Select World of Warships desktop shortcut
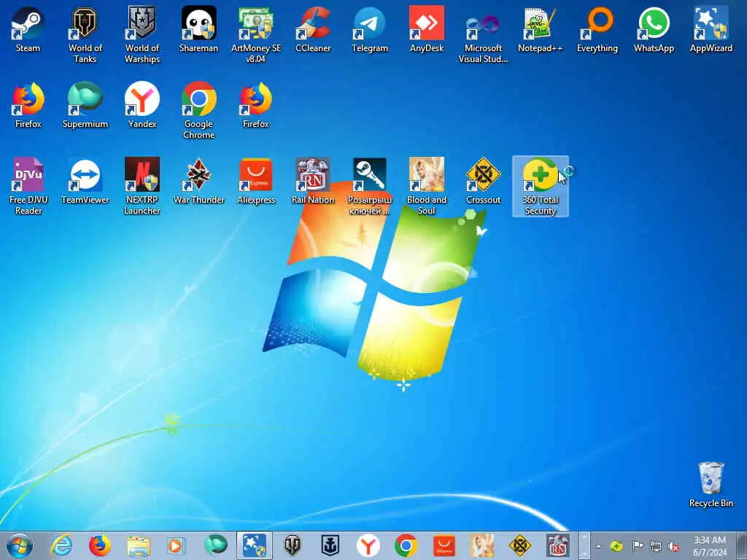Screen dimensions: 747x560 point(142,35)
